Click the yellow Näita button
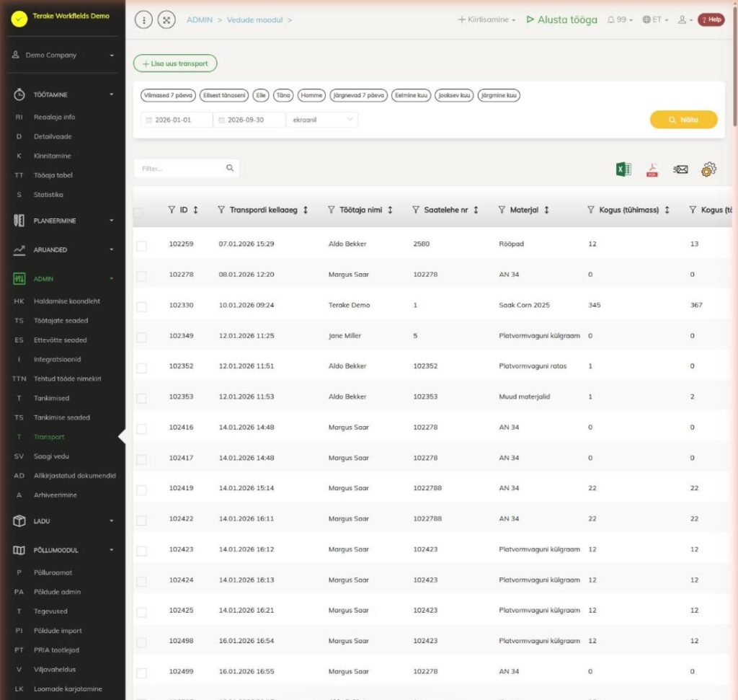The image size is (738, 700). 683,120
